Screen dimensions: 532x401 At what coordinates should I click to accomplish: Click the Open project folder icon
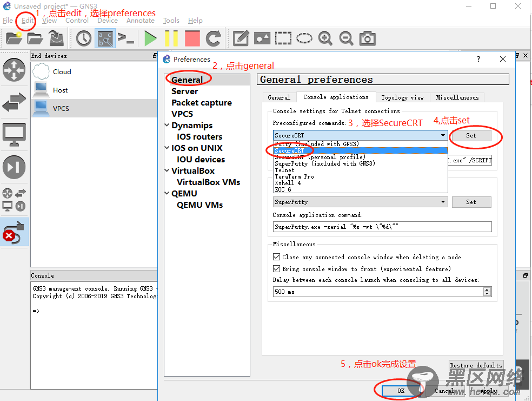35,38
